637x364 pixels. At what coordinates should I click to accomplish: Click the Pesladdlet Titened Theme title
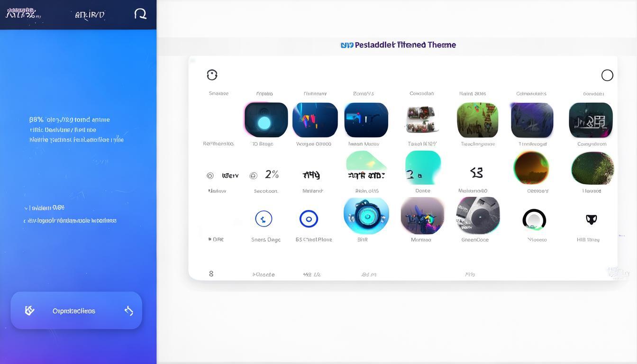398,45
